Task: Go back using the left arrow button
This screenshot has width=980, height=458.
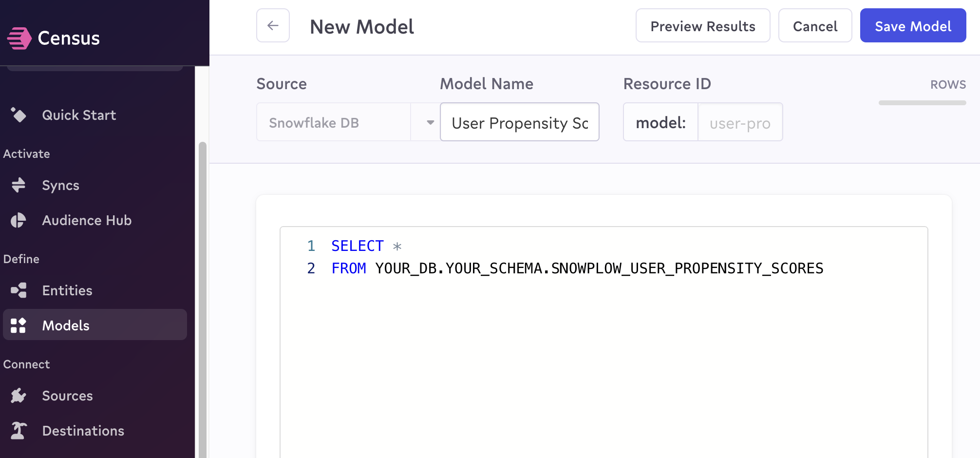Action: [273, 25]
